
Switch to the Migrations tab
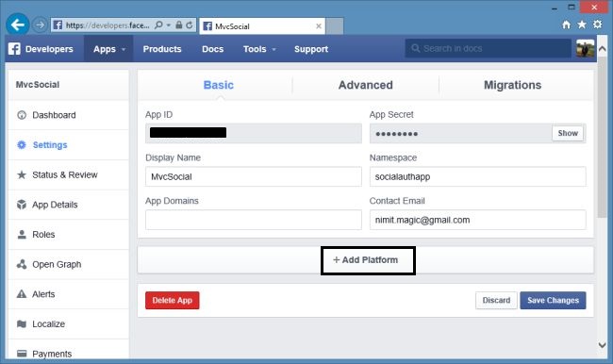pyautogui.click(x=512, y=85)
